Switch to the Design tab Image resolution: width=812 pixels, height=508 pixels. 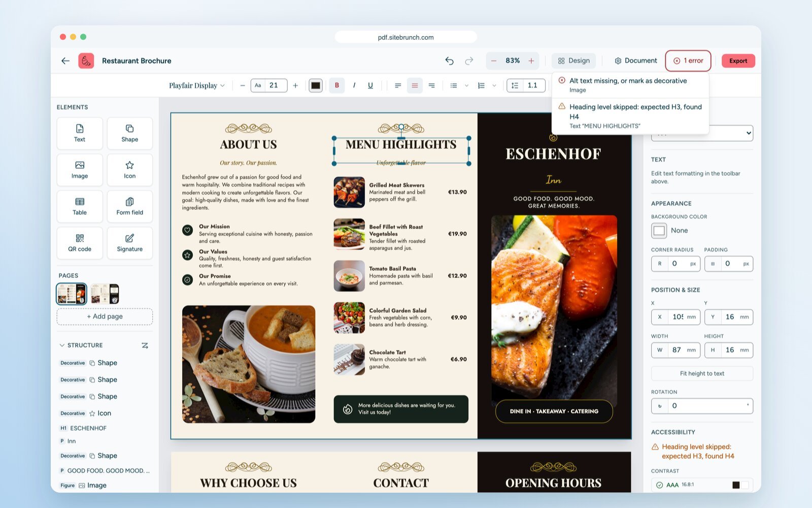click(x=574, y=60)
